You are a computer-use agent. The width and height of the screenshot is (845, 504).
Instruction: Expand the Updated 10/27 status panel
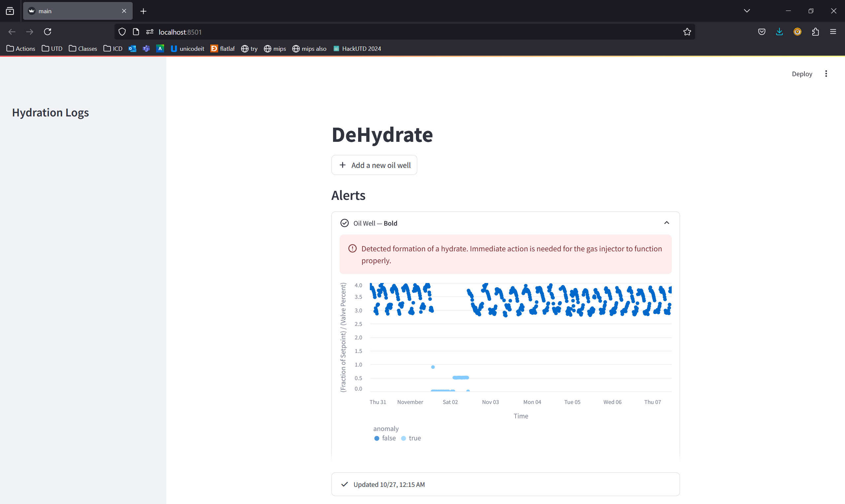(505, 484)
